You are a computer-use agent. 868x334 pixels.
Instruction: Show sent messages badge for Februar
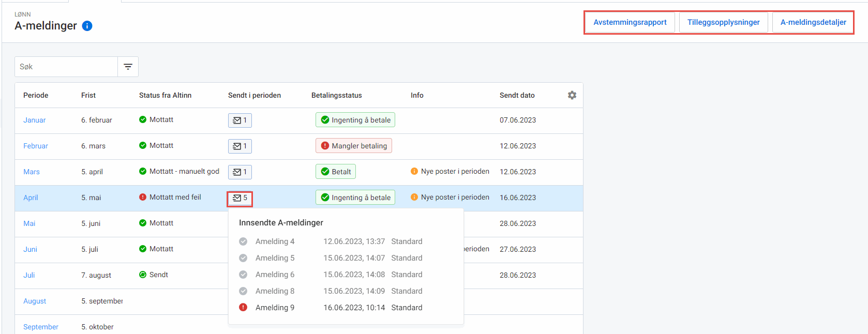point(240,146)
